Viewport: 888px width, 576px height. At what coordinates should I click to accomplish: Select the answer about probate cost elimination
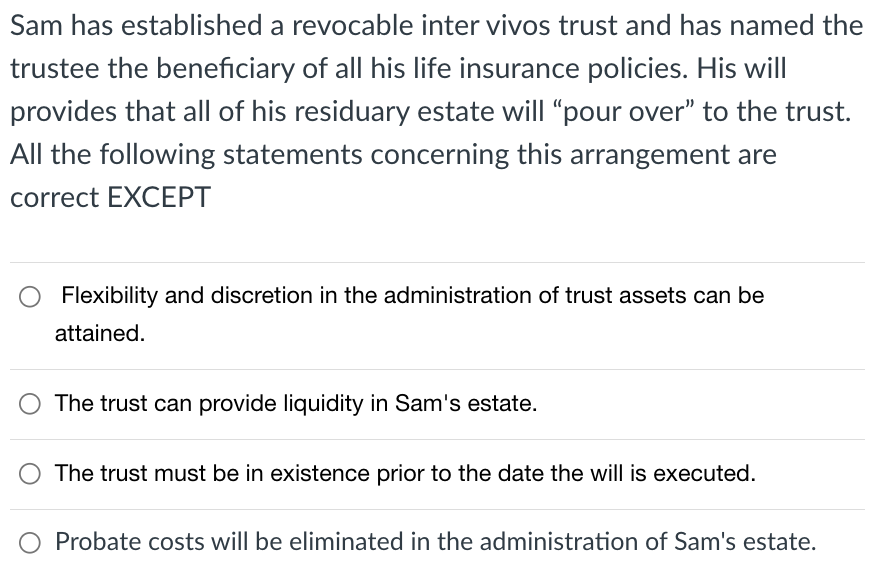[436, 542]
